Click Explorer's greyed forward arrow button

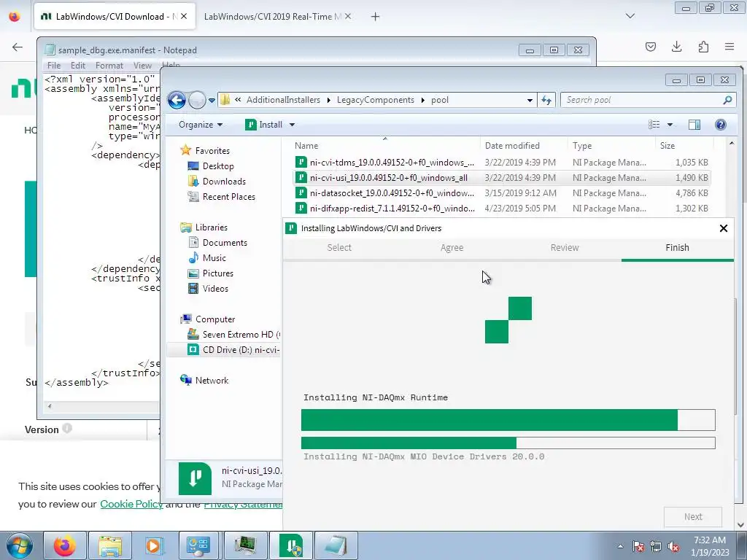[x=197, y=100]
